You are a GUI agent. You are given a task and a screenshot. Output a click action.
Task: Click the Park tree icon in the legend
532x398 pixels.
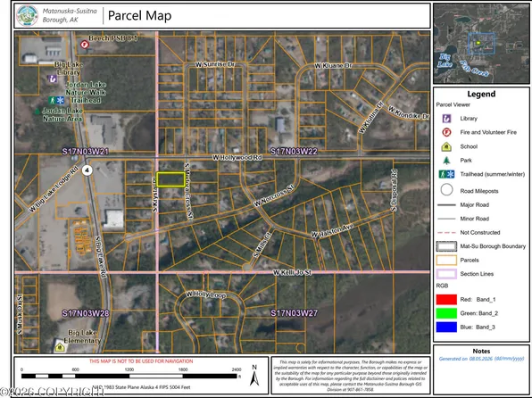[x=446, y=160]
